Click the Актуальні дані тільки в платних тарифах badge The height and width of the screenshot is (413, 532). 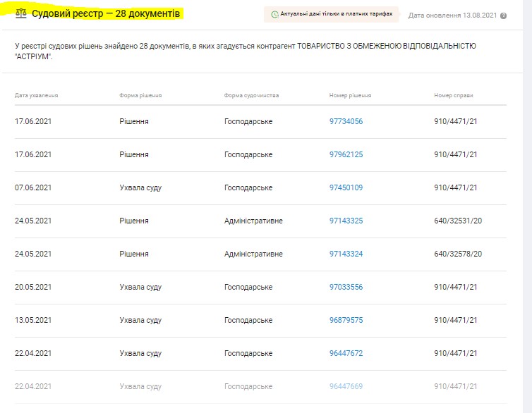point(331,14)
